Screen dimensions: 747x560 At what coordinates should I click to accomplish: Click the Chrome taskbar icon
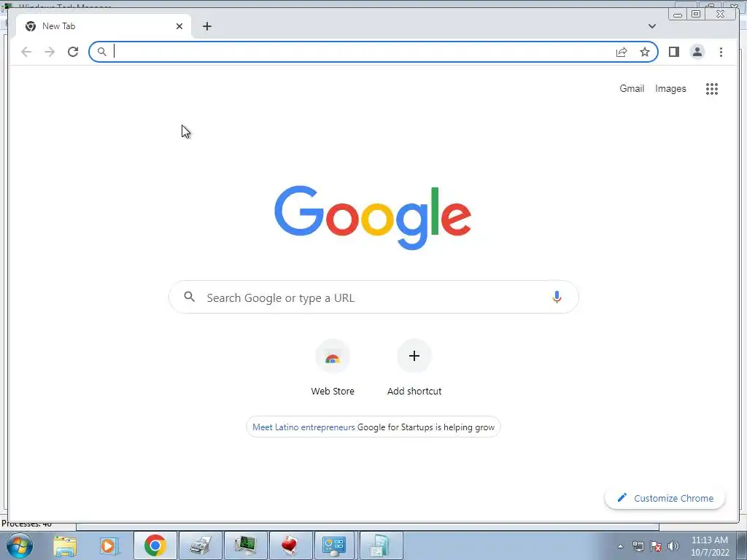(x=155, y=545)
